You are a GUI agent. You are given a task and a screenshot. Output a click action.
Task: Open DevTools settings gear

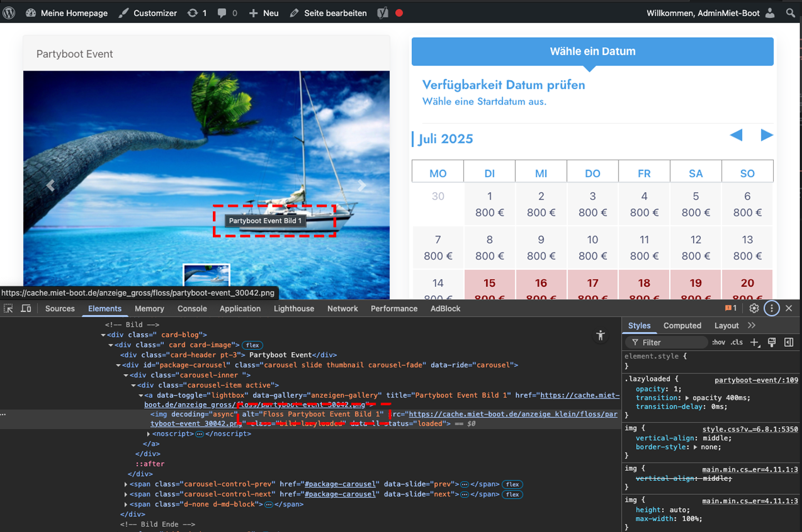click(x=754, y=309)
